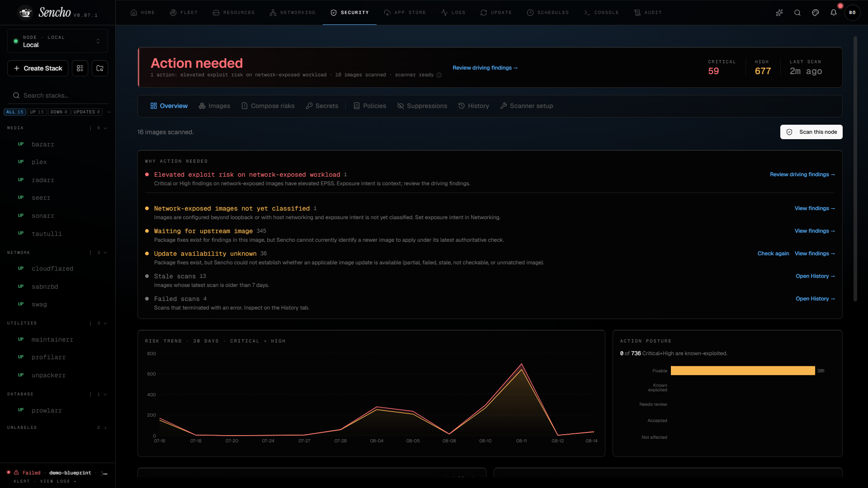Open Schedules navigation item

click(x=547, y=13)
